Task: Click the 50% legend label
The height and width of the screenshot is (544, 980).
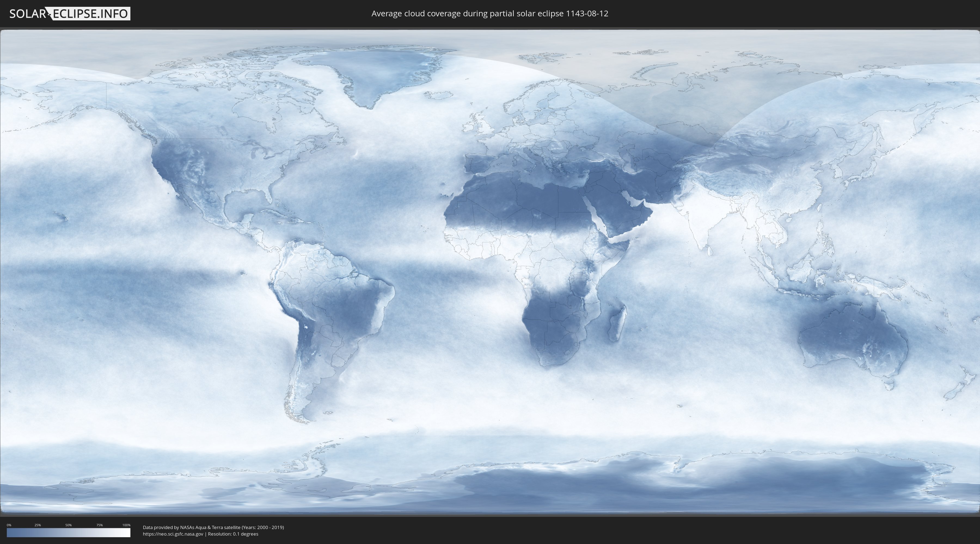Action: pyautogui.click(x=69, y=525)
